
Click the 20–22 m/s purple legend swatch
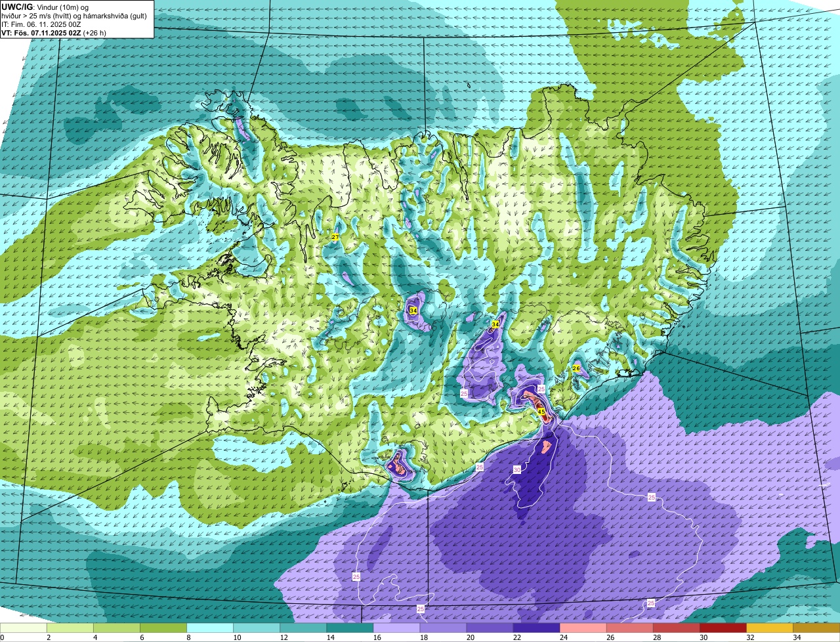click(490, 628)
